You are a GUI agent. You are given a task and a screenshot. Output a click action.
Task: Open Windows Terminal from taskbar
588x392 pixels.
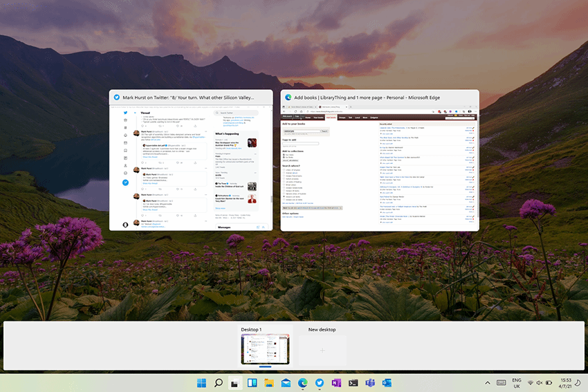pyautogui.click(x=353, y=382)
